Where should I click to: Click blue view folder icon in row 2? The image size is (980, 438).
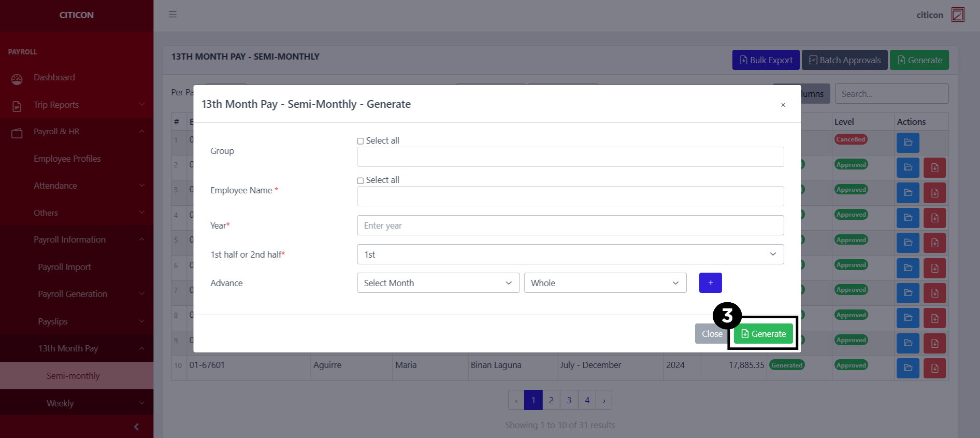click(x=908, y=167)
